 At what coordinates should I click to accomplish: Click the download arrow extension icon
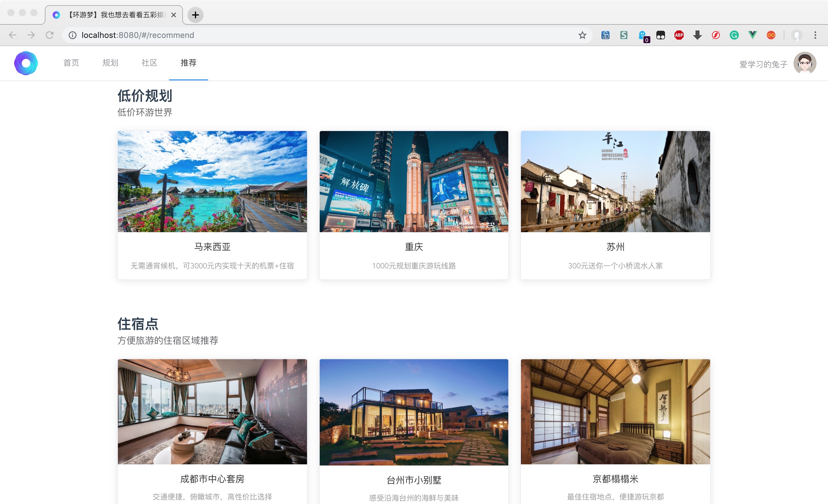coord(697,35)
